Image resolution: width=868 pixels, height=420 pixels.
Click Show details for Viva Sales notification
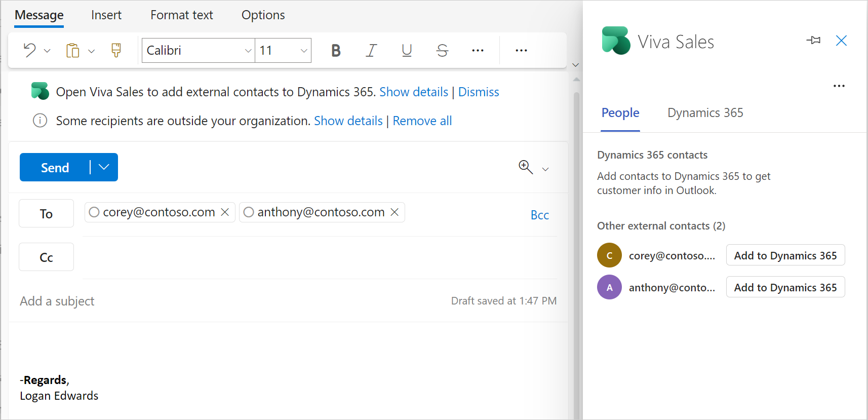pos(414,92)
